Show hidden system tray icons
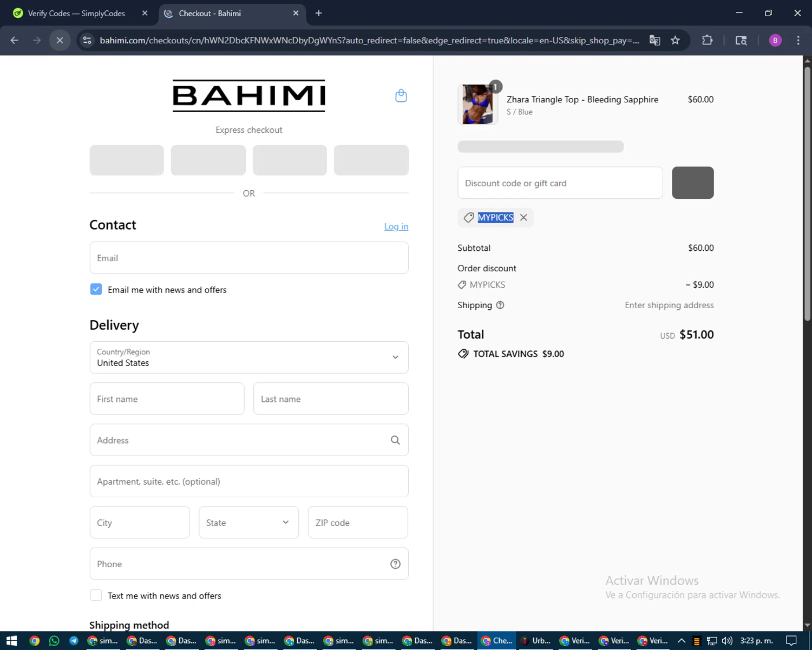 pos(682,641)
